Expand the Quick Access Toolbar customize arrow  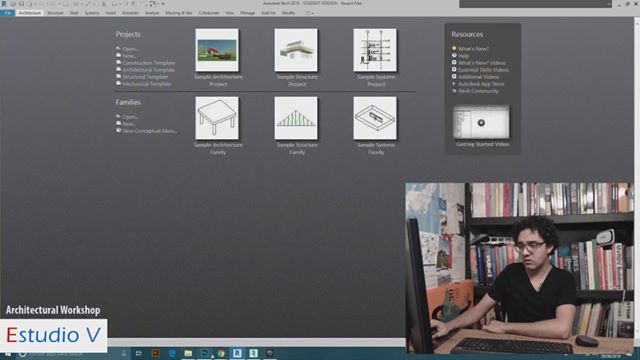point(163,4)
